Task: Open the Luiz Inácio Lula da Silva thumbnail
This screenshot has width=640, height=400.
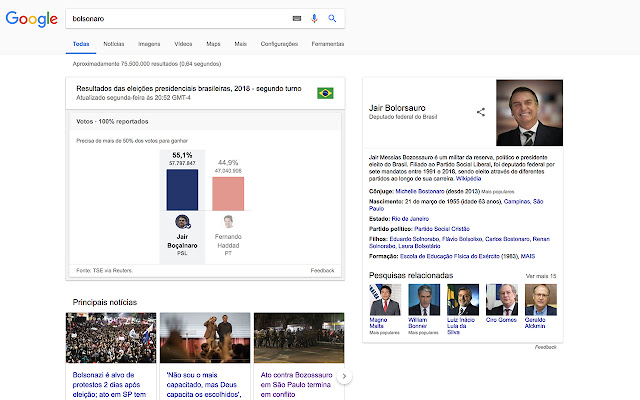Action: [x=463, y=300]
